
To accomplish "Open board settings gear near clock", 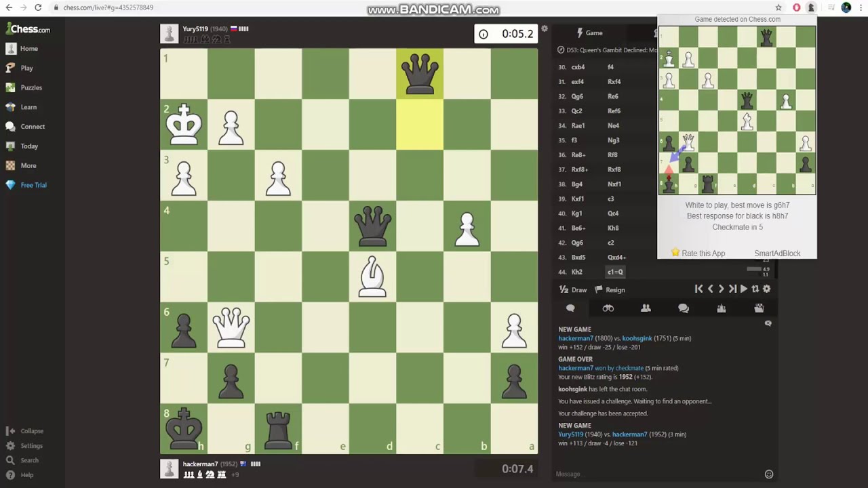I will pyautogui.click(x=545, y=28).
